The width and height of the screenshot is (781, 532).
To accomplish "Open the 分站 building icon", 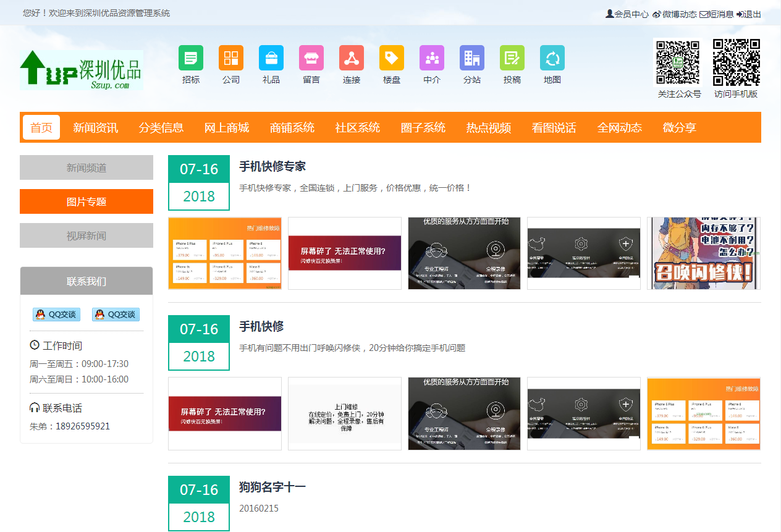I will [x=472, y=58].
